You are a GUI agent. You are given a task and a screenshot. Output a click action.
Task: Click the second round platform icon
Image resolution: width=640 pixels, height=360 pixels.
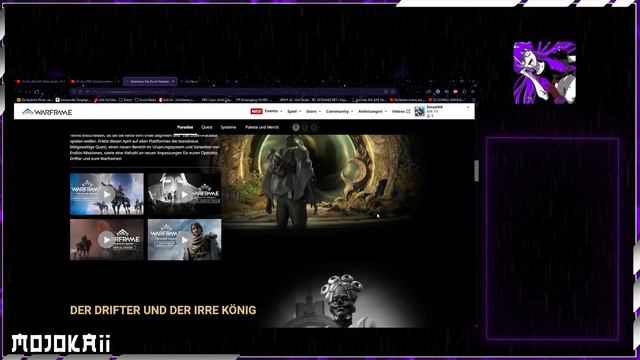coord(305,127)
